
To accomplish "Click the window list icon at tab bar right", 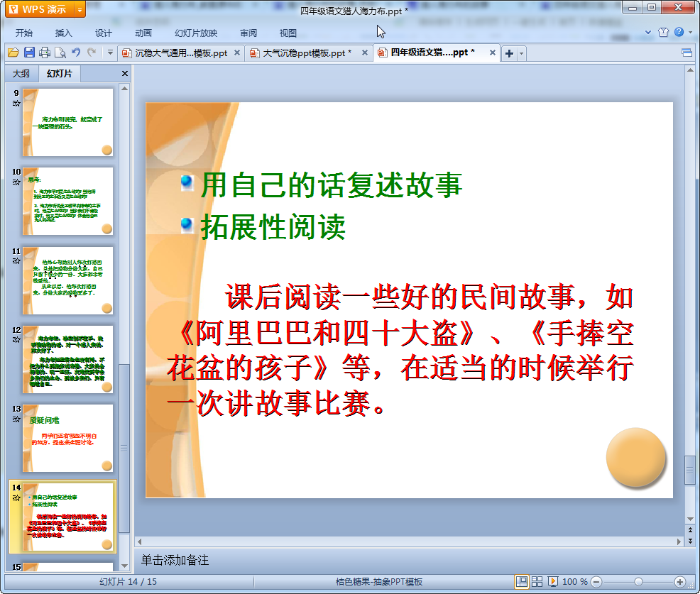I will [x=687, y=53].
